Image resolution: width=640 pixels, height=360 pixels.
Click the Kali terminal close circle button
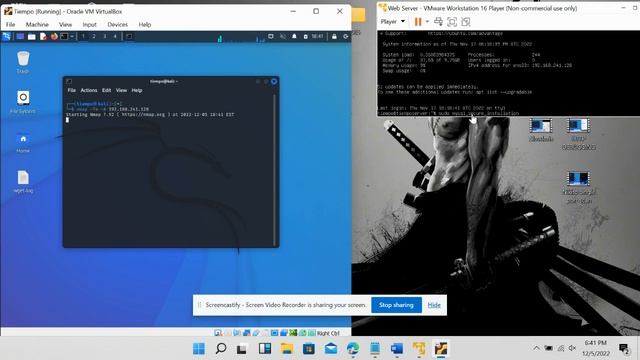(x=274, y=82)
